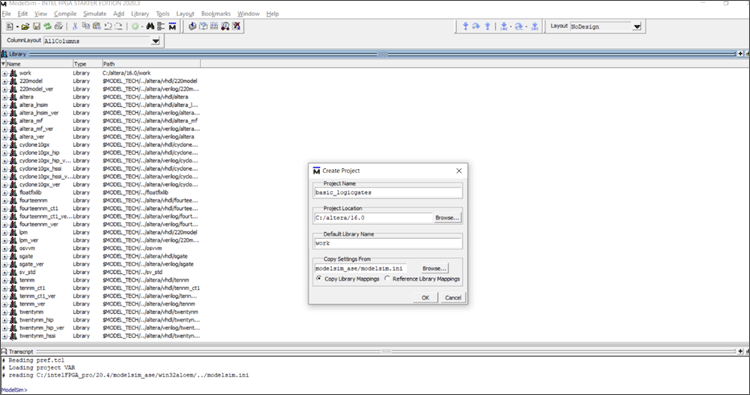
Task: Open the Help menu
Action: (x=273, y=14)
